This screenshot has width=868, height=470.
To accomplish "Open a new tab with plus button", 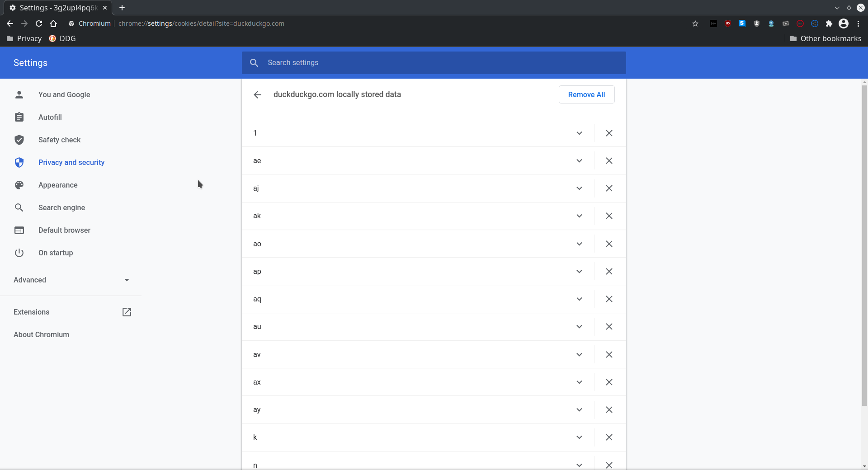I will click(x=122, y=8).
